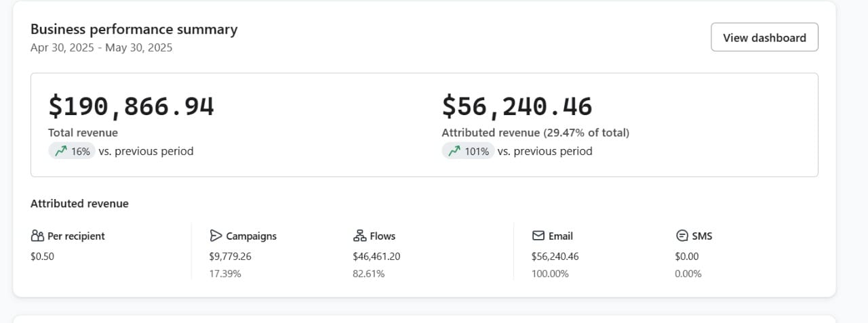This screenshot has height=323, width=868.
Task: Click the Per recipient $0.50 value
Action: (x=42, y=257)
